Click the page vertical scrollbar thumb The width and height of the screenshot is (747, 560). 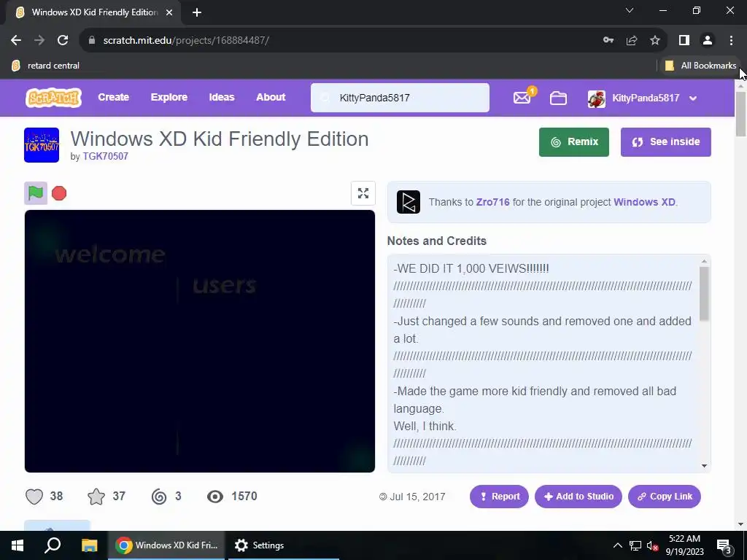point(741,114)
